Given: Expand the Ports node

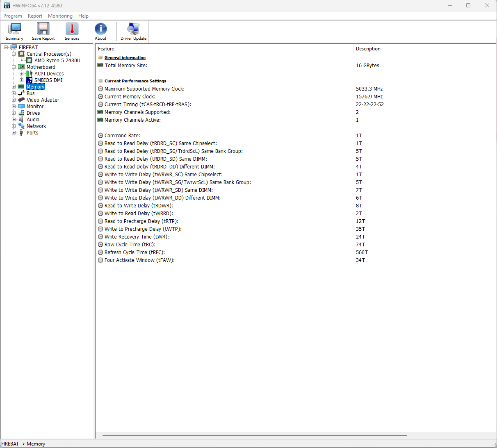Looking at the screenshot, I should point(14,132).
